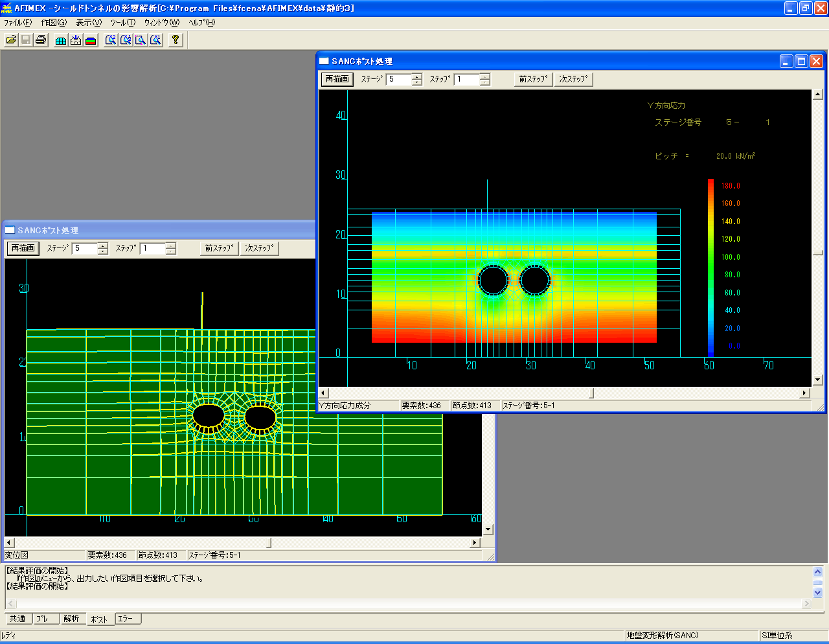829x644 pixels.
Task: Open the ツール(T) menu
Action: tap(122, 23)
